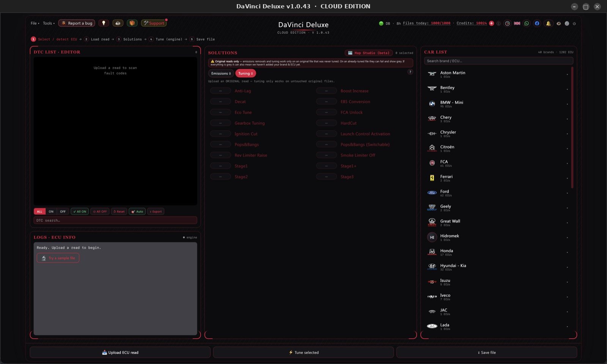Click Tune selected button
The image size is (607, 364).
tap(303, 352)
